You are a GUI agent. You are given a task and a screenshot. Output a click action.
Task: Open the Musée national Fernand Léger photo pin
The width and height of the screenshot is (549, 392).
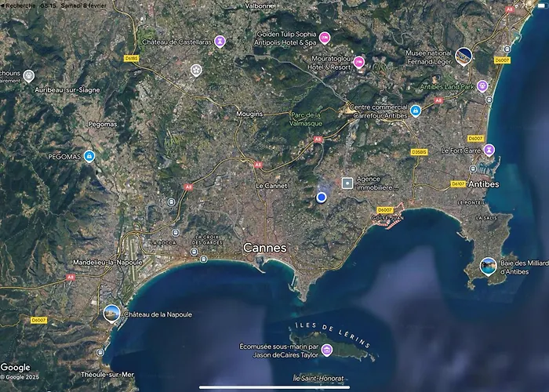464,56
